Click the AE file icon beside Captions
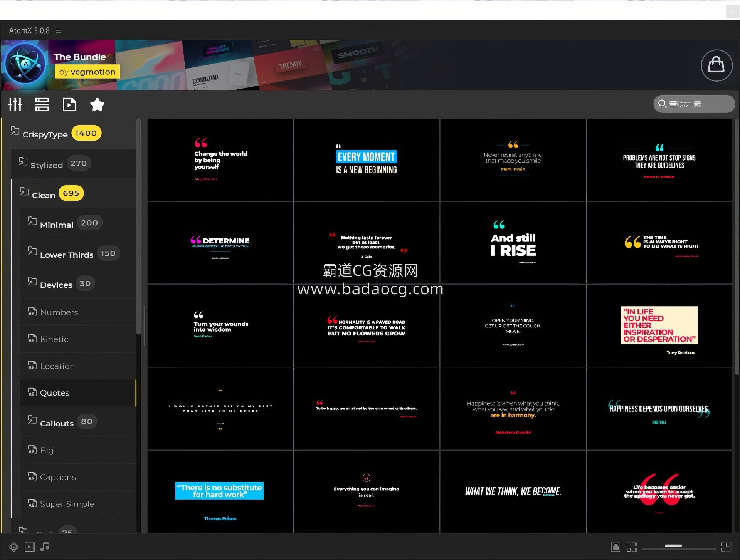This screenshot has height=560, width=740. point(32,476)
